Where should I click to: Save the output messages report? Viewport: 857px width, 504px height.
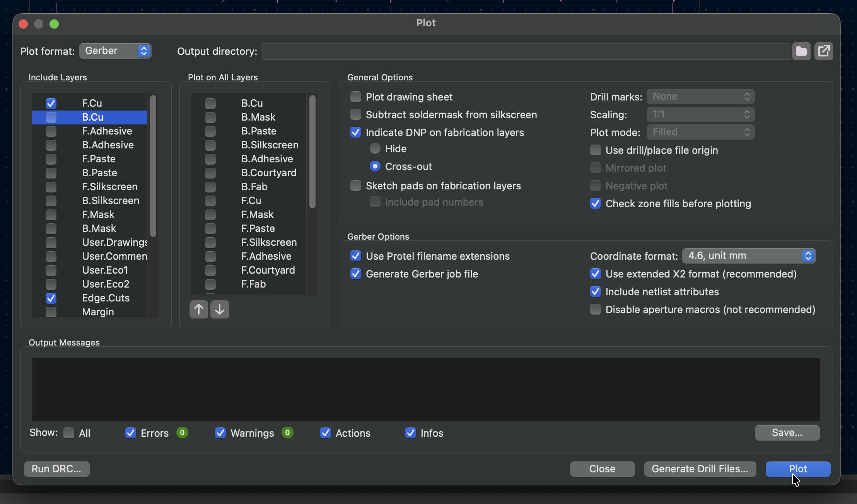tap(787, 432)
